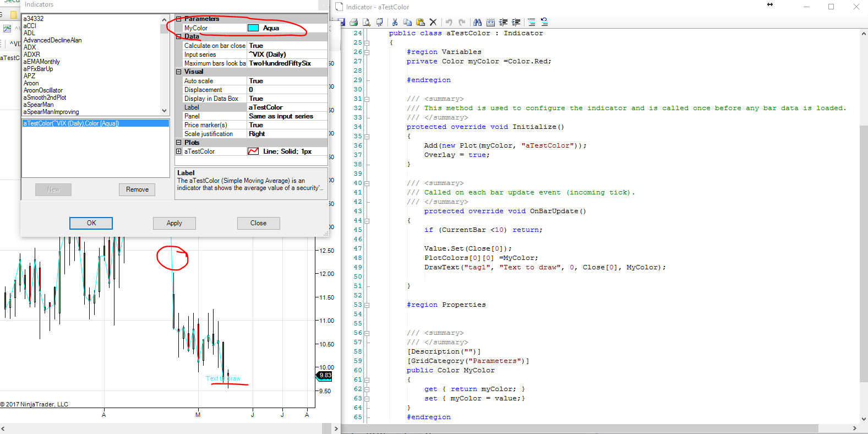Click the Delete X icon in toolbar
The image size is (868, 434).
pos(433,22)
